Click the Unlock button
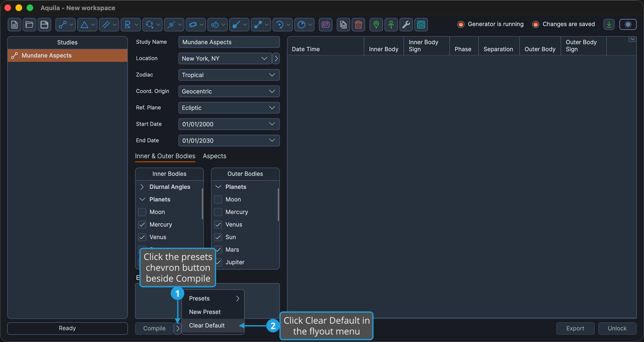Image resolution: width=644 pixels, height=342 pixels. 617,328
